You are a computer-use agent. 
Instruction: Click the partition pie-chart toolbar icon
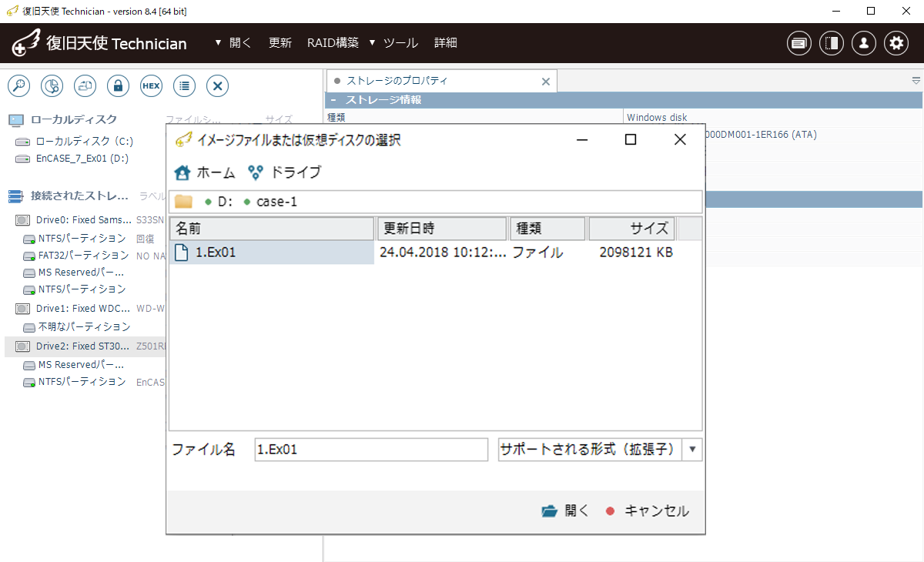click(x=52, y=86)
